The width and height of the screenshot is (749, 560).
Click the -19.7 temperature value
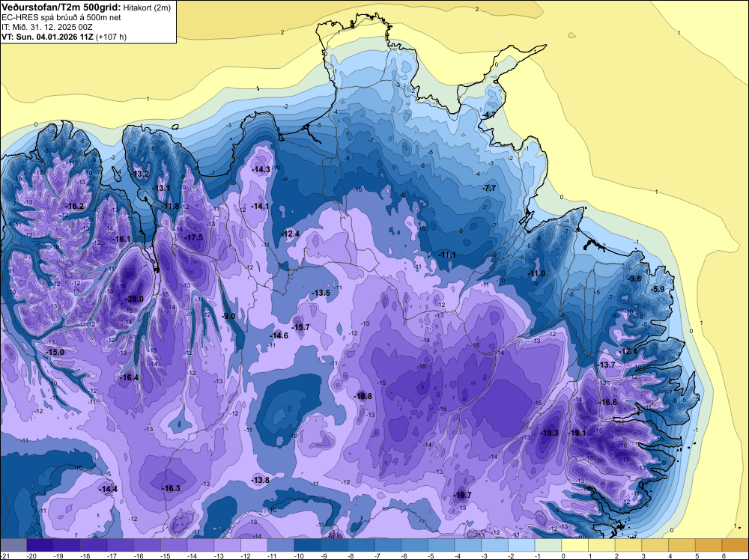click(462, 495)
